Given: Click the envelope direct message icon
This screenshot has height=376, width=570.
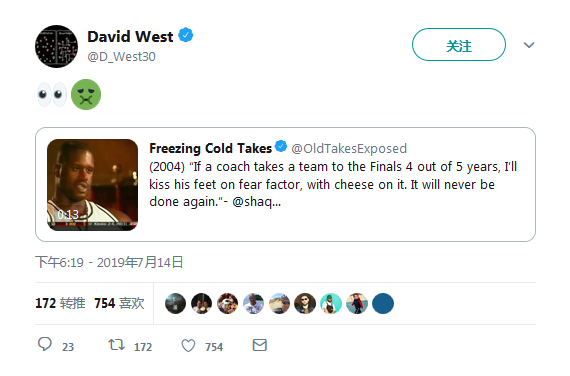Looking at the screenshot, I should (260, 345).
